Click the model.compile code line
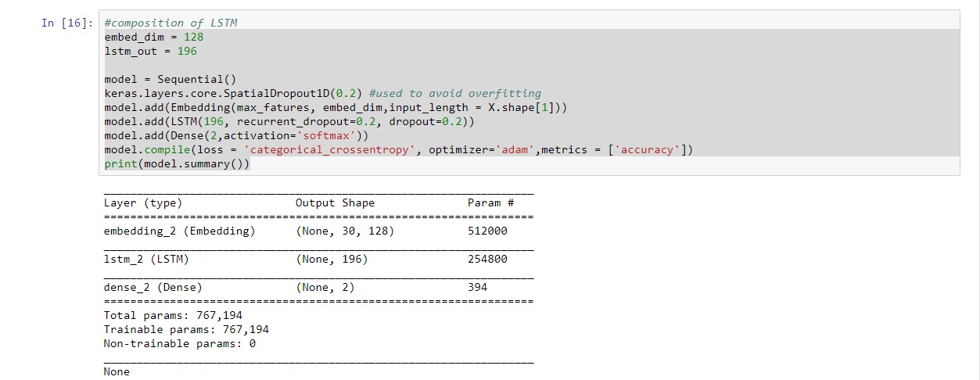Image resolution: width=980 pixels, height=380 pixels. [x=399, y=150]
